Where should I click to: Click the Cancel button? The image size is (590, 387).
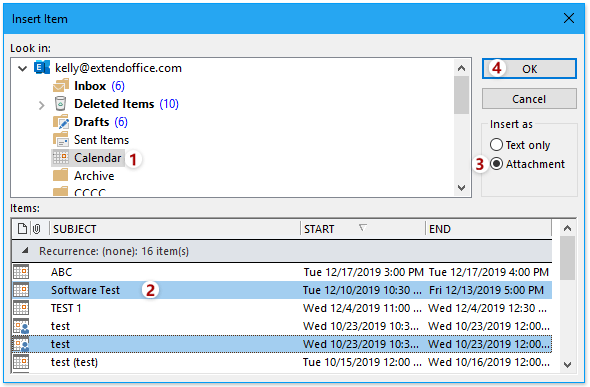pos(529,99)
